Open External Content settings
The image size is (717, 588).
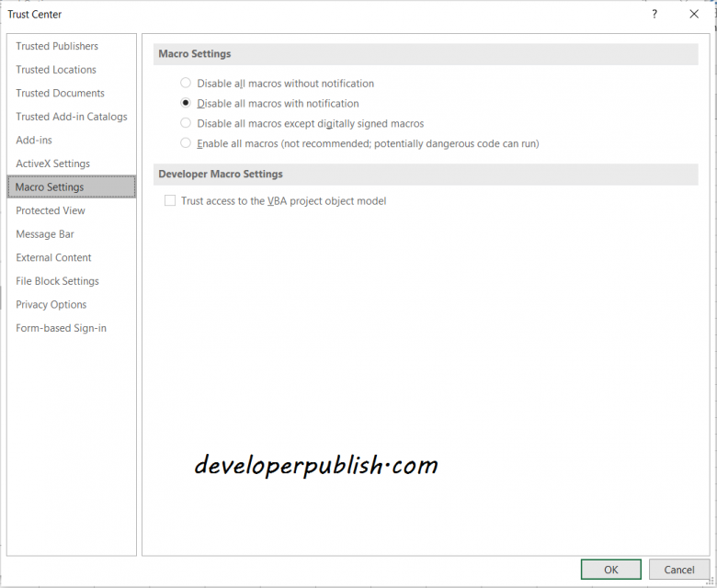(53, 257)
